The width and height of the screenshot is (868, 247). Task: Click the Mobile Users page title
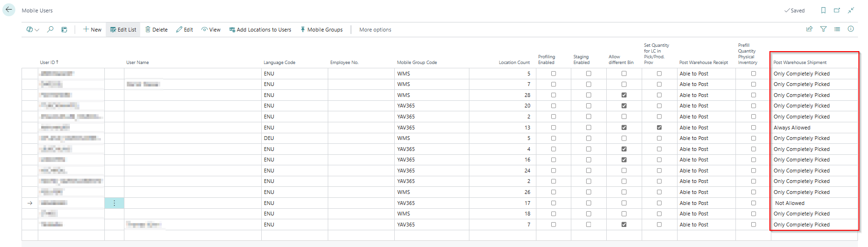(x=37, y=11)
